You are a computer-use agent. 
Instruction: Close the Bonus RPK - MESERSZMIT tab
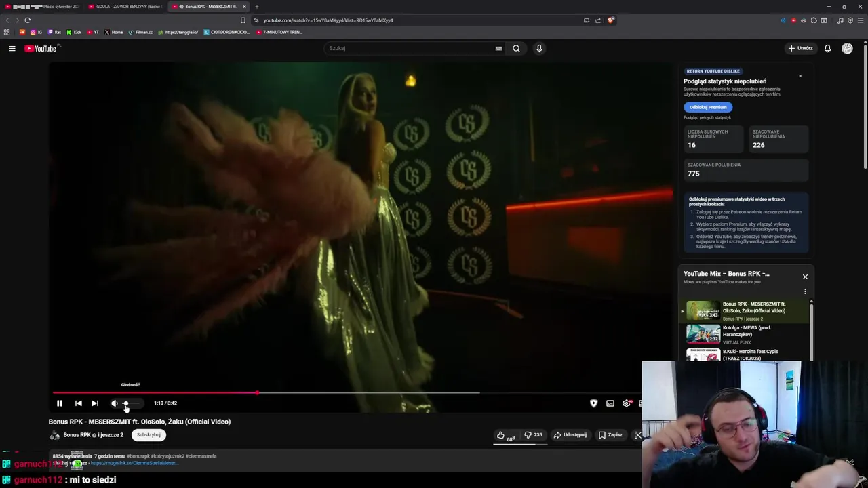coord(244,7)
